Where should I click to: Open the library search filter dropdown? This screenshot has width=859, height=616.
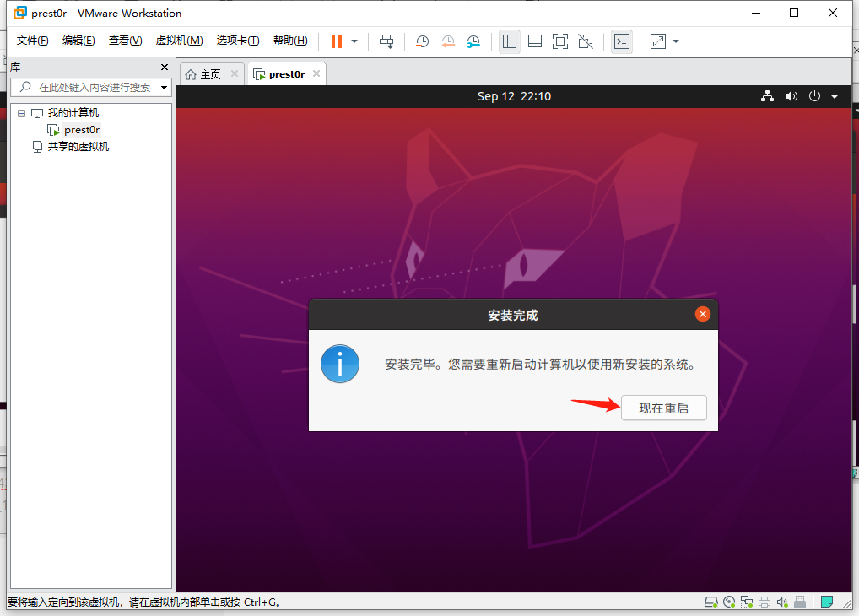click(x=164, y=87)
